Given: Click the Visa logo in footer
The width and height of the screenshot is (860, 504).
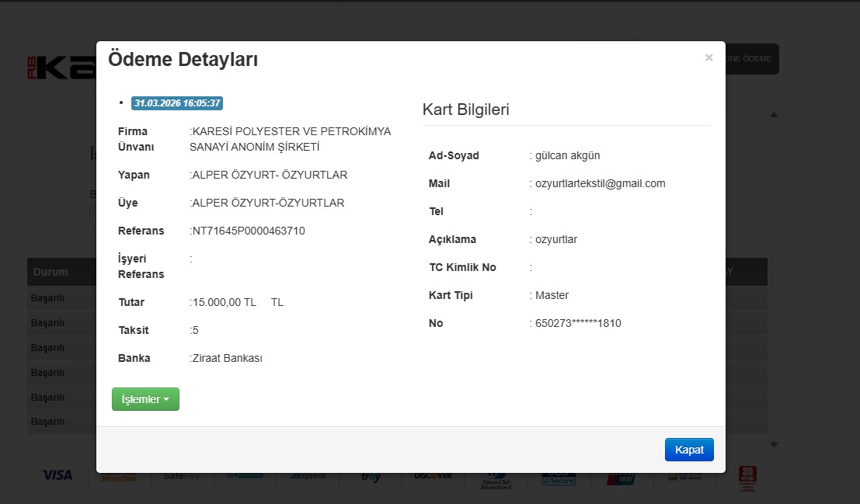Looking at the screenshot, I should (x=57, y=475).
